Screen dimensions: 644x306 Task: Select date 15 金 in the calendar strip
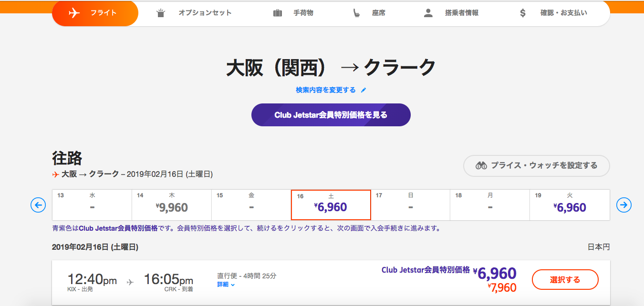coord(251,205)
